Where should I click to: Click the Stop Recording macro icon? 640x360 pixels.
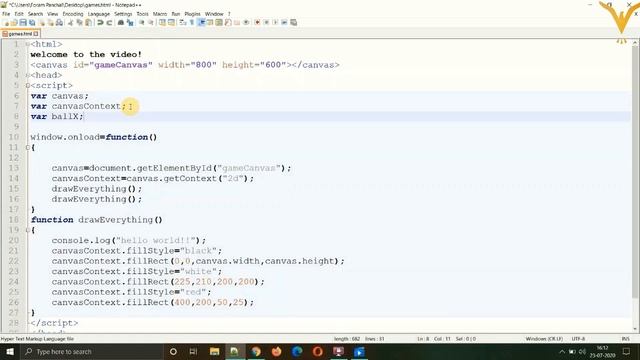tap(266, 23)
